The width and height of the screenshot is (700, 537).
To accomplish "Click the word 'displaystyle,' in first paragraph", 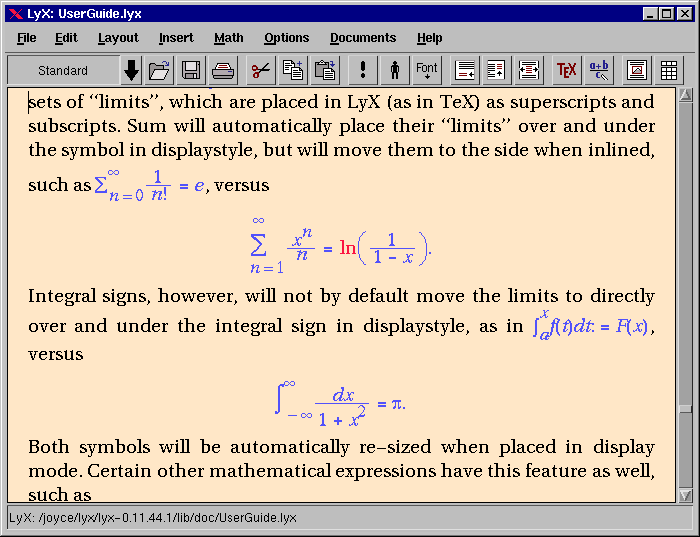I will point(204,150).
